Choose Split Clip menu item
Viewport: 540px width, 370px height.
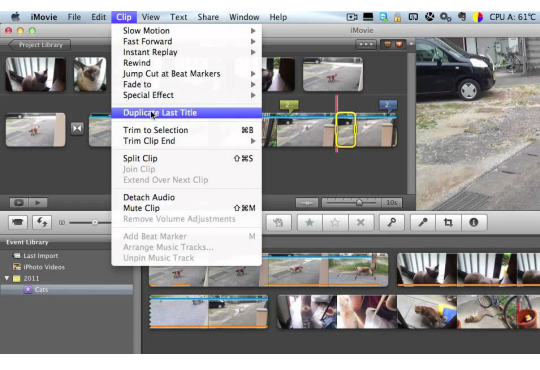186,158
